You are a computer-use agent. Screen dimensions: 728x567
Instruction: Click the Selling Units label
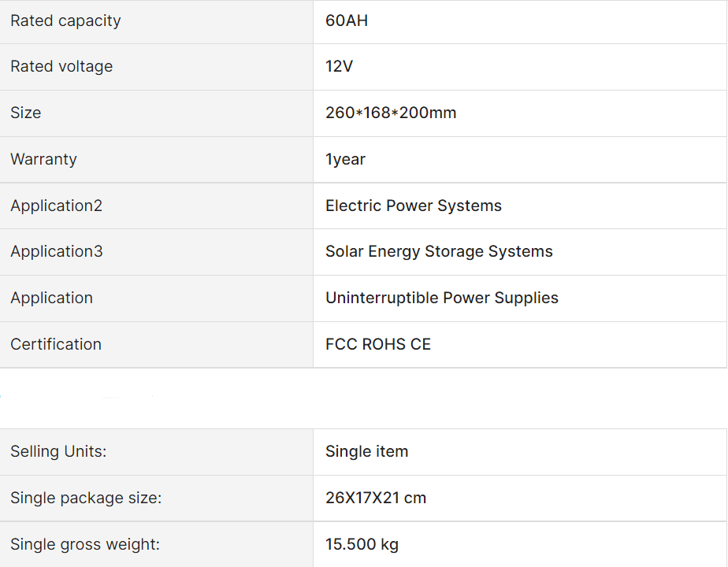pyautogui.click(x=58, y=451)
